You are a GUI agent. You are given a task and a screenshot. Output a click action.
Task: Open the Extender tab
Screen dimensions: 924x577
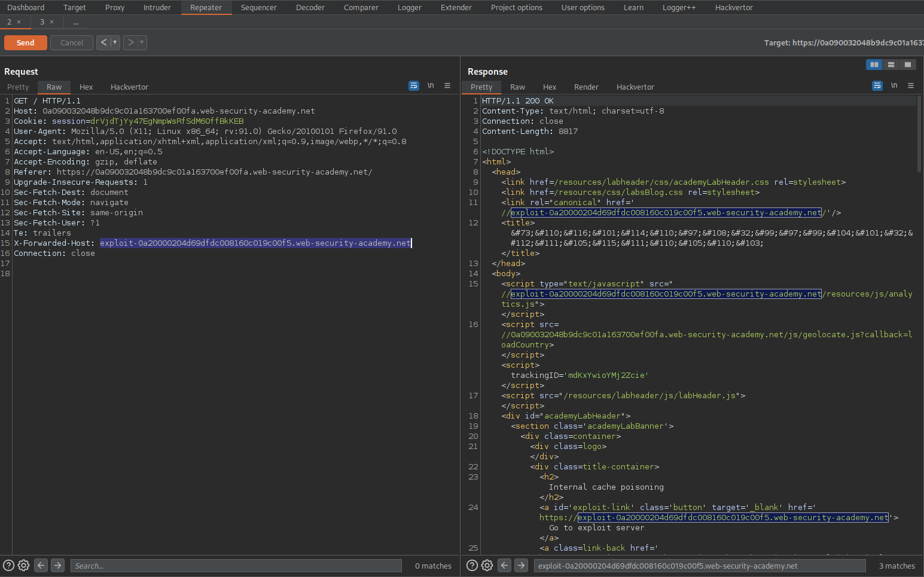click(456, 8)
